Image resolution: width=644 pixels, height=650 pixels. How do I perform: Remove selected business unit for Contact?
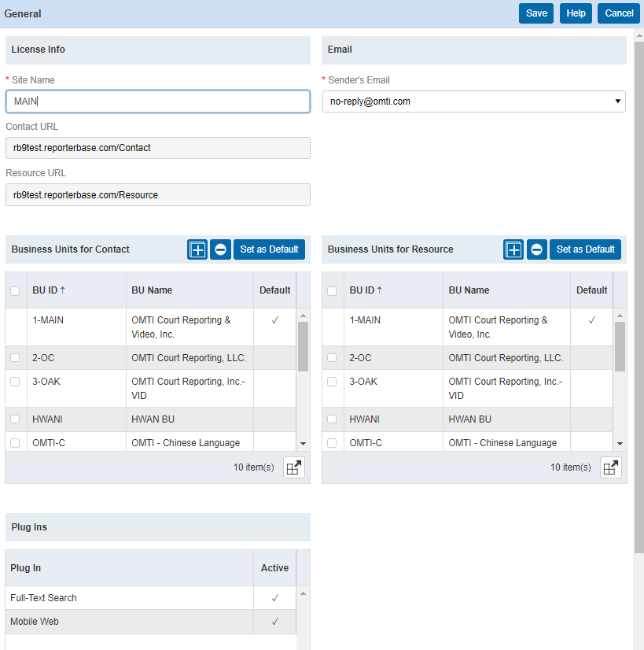coord(220,249)
